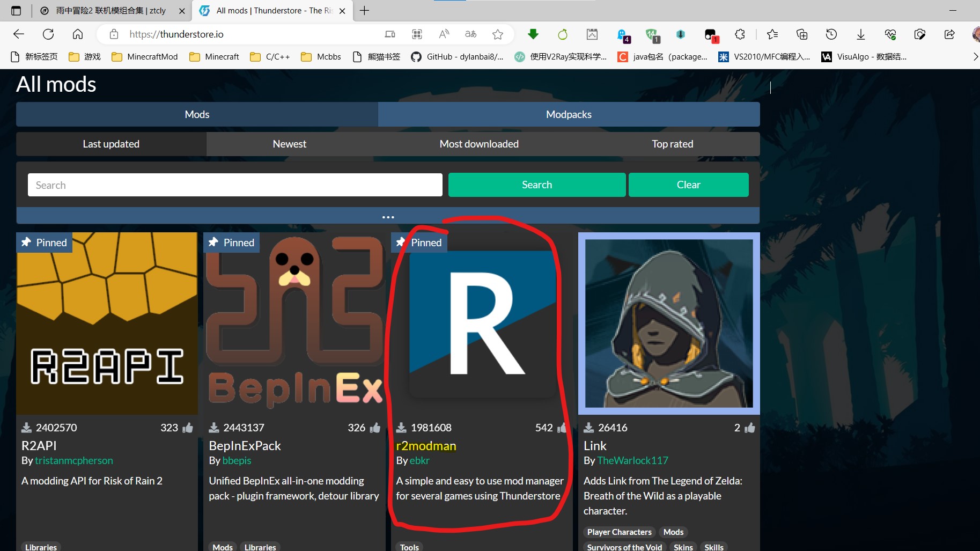Image resolution: width=980 pixels, height=551 pixels.
Task: Sort by Most downloaded
Action: tap(479, 144)
